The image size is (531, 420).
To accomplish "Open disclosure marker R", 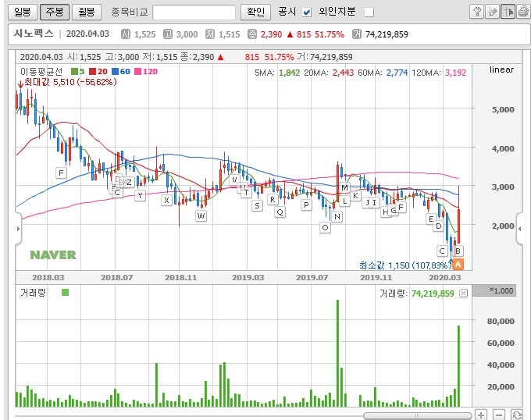I will pos(273,200).
